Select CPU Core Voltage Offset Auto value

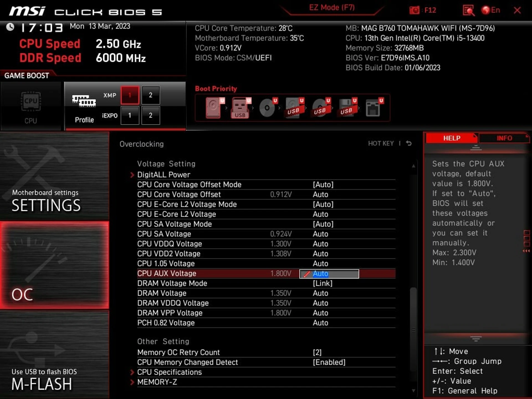pyautogui.click(x=321, y=195)
